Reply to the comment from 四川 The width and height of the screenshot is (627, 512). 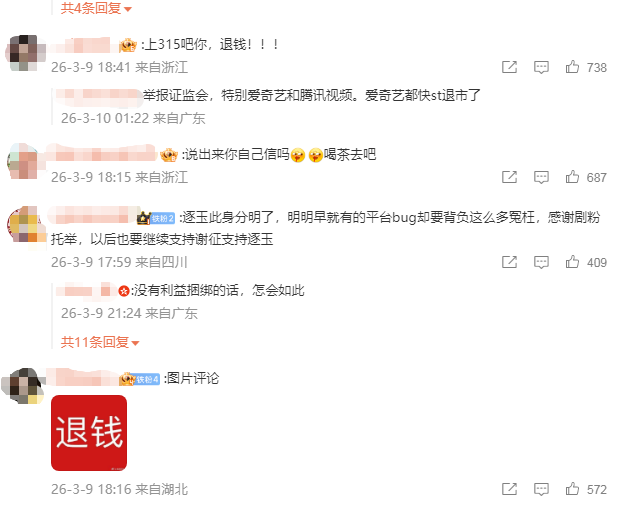point(541,262)
